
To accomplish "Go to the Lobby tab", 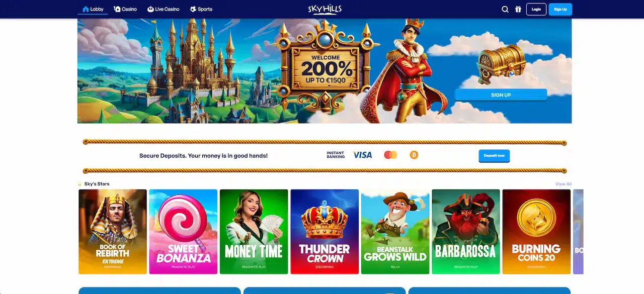I will [93, 9].
